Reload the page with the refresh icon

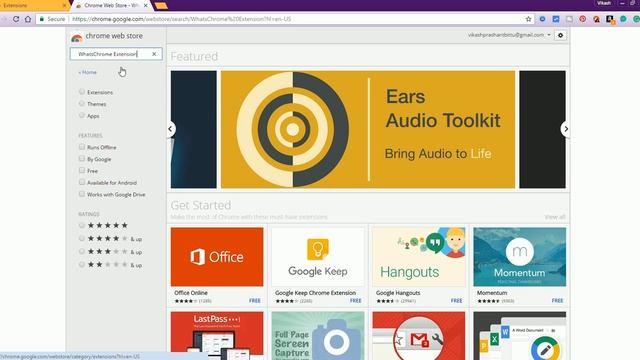point(16,19)
